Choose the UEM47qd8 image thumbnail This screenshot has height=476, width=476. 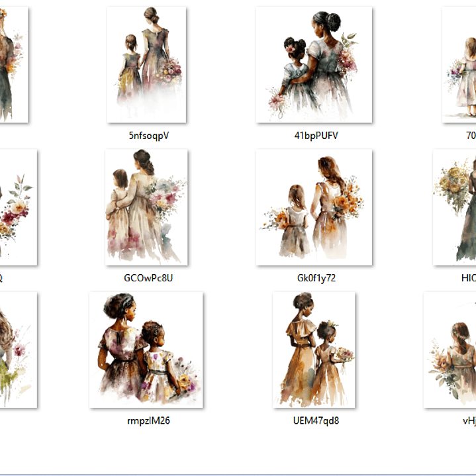click(314, 350)
